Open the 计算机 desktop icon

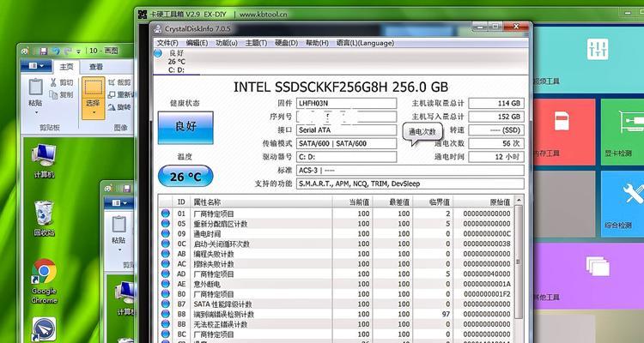(44, 161)
